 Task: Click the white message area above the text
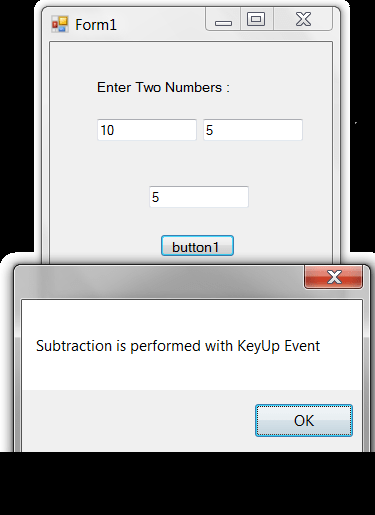point(192,318)
